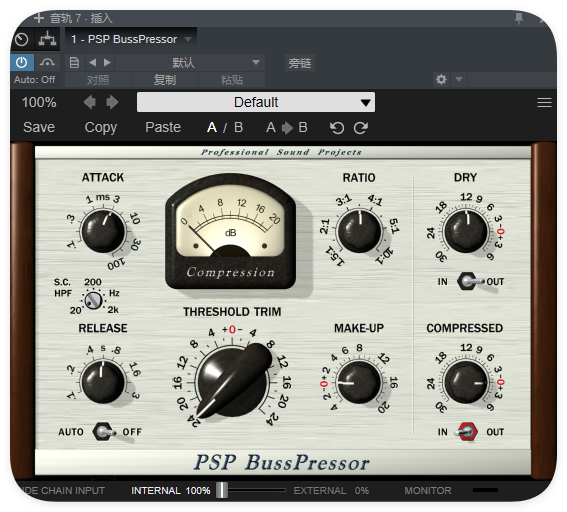Screen dimensions: 567x512
Task: Expand the PSP BussPressor insert dropdown arrow
Action: tap(188, 39)
